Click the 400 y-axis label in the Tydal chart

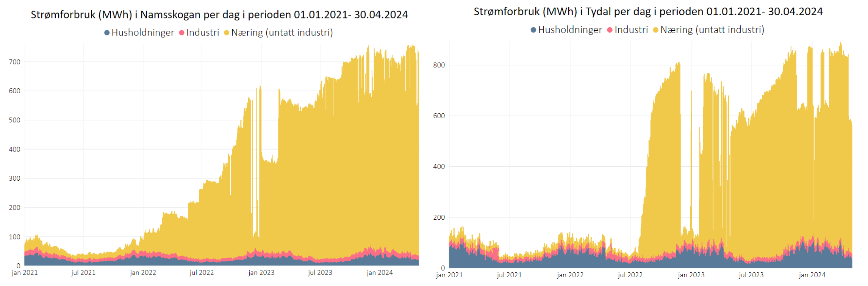pos(439,167)
